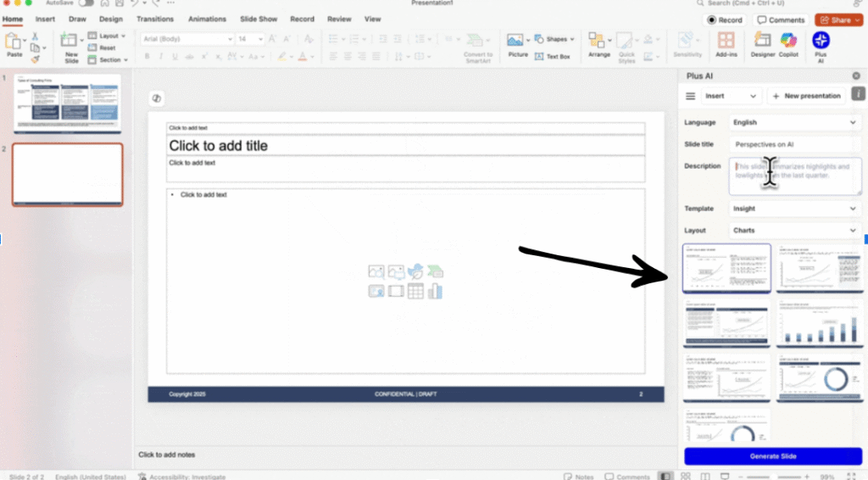The height and width of the screenshot is (480, 868).
Task: Click New presentation in Plus AI
Action: [x=807, y=96]
